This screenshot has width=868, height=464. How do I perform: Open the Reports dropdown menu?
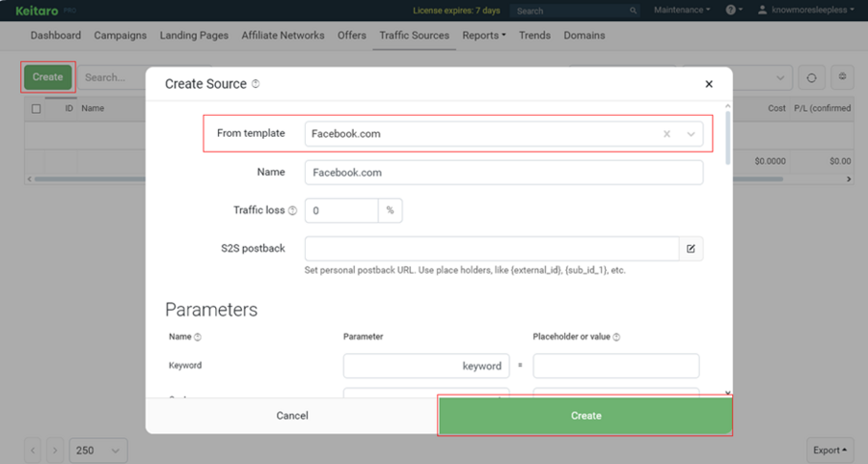click(484, 36)
